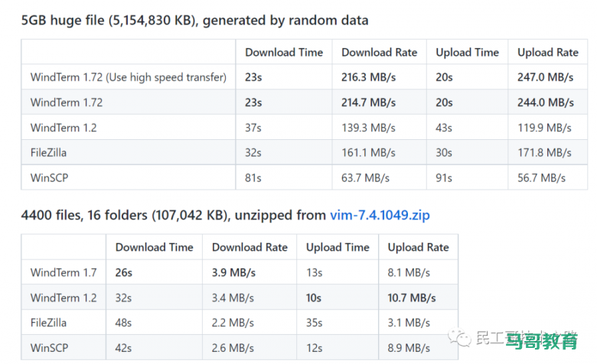Image resolution: width=597 pixels, height=364 pixels.
Task: Click the 5GB huge file heading
Action: coord(194,20)
